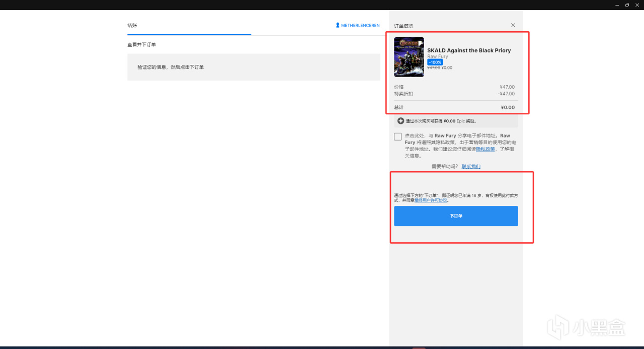Click the -¥47.00 discount amount
644x349 pixels.
506,94
